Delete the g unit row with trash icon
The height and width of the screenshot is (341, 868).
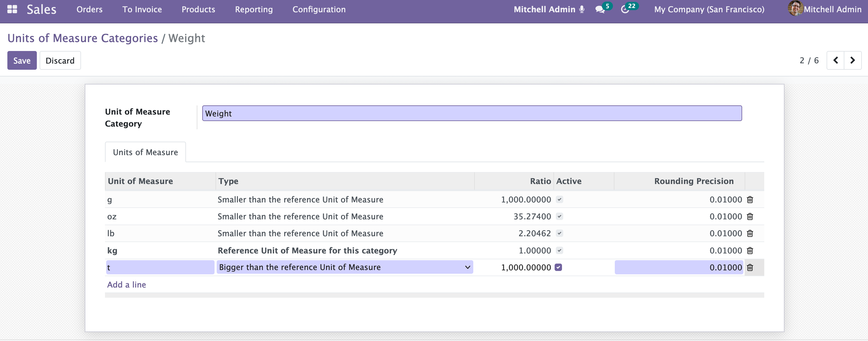pos(750,200)
